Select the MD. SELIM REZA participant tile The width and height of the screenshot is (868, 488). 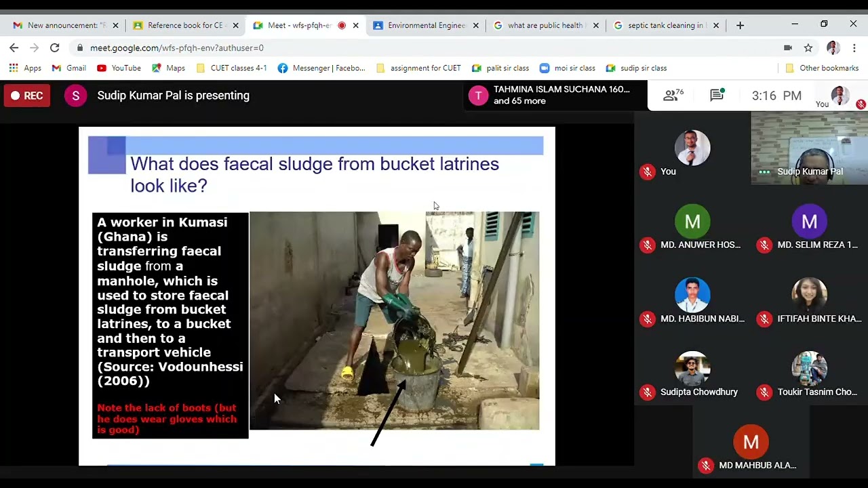pos(809,221)
